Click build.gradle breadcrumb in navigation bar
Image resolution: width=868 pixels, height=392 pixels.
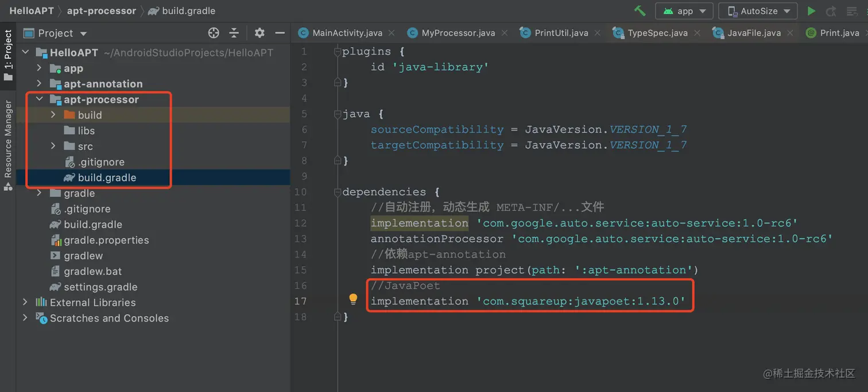182,11
